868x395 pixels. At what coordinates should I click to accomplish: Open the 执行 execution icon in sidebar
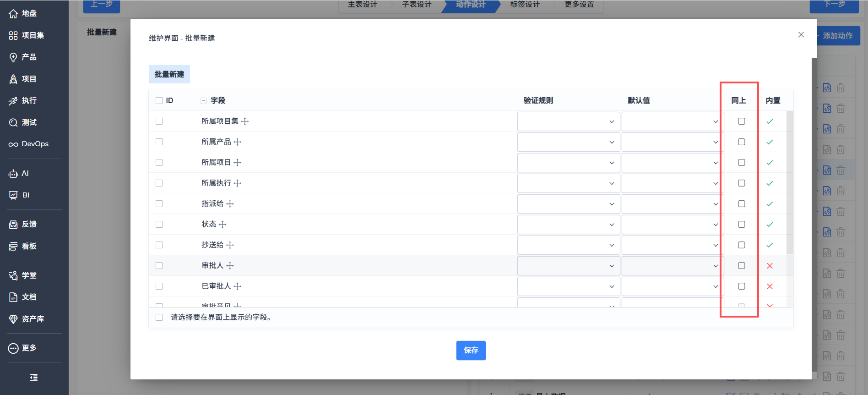13,101
